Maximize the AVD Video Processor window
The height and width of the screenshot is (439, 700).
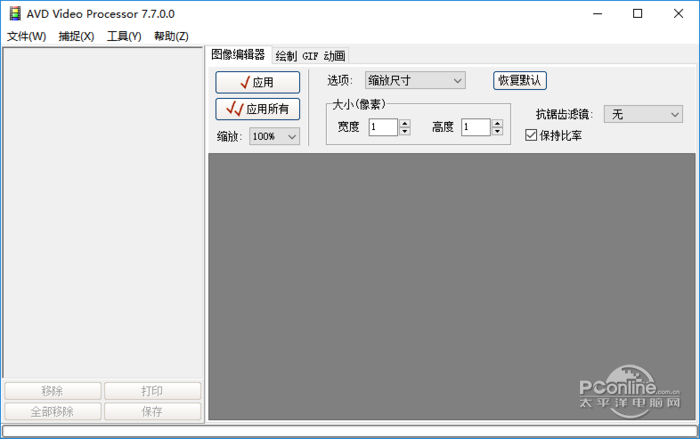coord(638,14)
